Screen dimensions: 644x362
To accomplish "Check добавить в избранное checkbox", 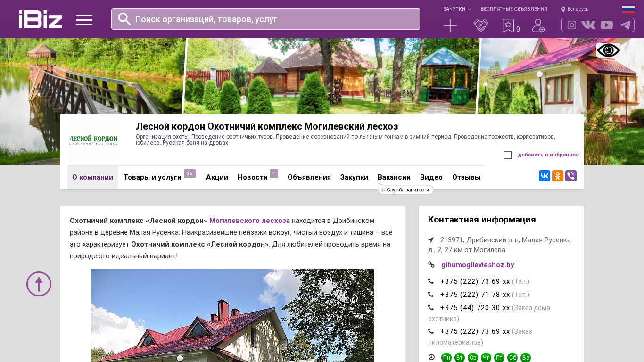I will (508, 155).
